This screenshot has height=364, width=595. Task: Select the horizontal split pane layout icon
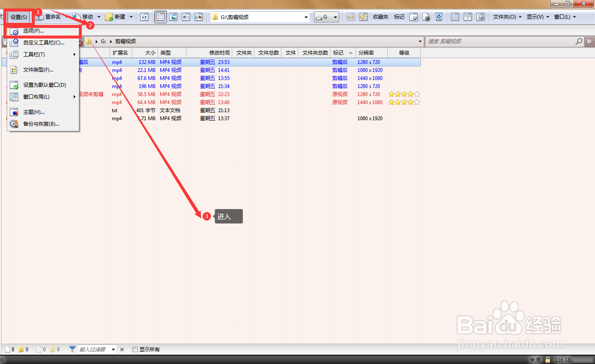(455, 17)
